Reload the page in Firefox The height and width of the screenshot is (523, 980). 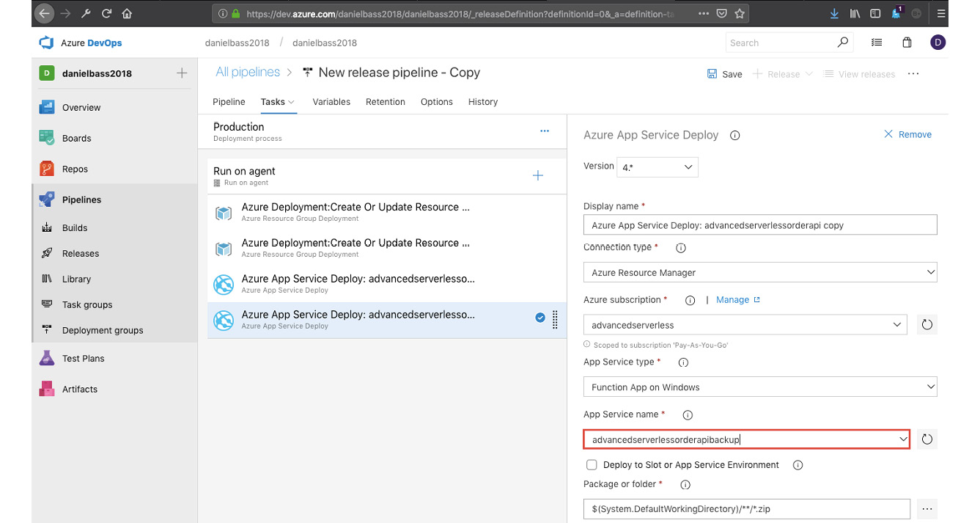tap(107, 13)
